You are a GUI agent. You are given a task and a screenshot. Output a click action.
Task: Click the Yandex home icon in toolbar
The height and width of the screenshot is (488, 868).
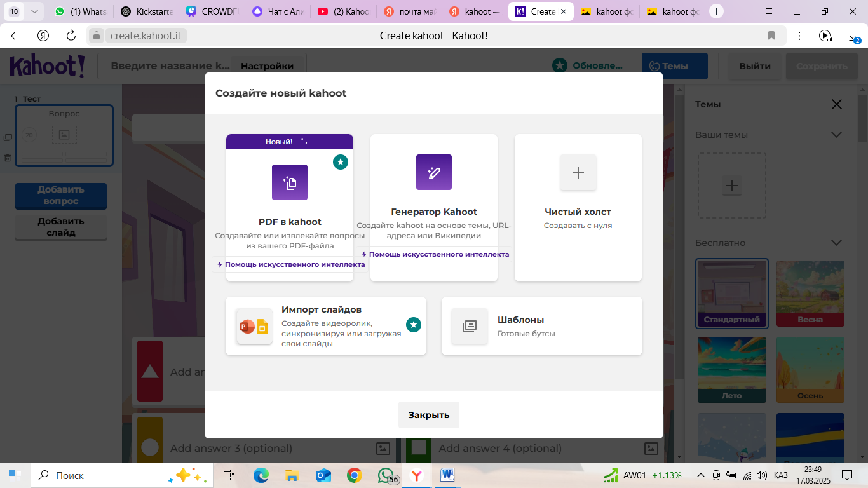[x=43, y=36]
